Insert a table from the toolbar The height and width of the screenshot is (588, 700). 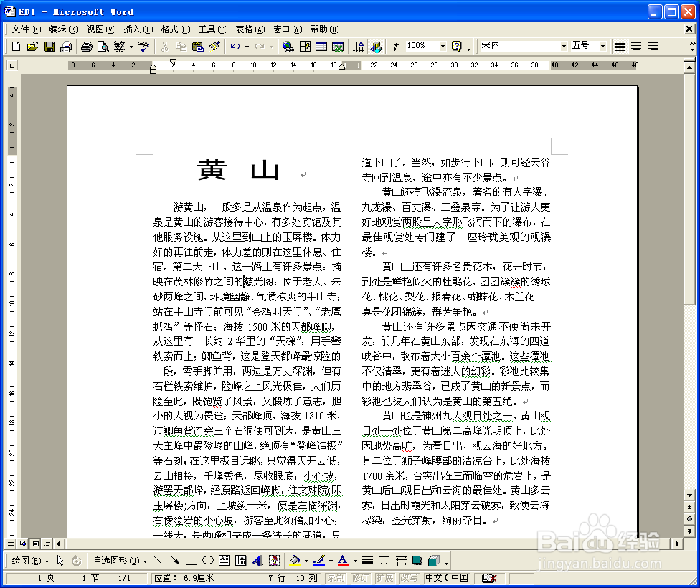(321, 46)
